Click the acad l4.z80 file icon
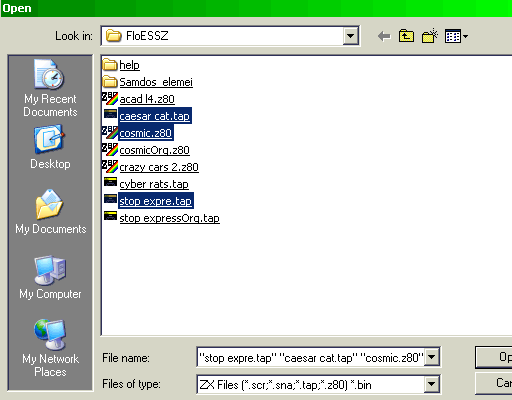The image size is (512, 400). 110,99
